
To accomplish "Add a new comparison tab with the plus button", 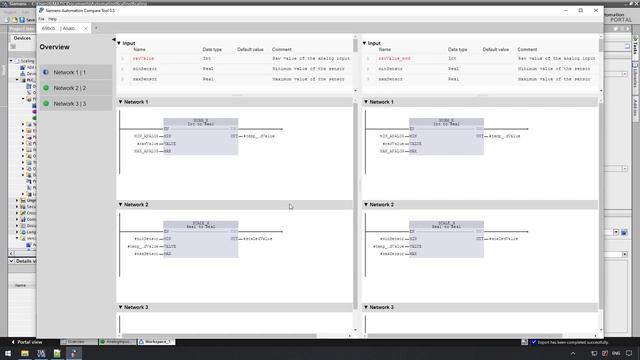I will pyautogui.click(x=96, y=28).
